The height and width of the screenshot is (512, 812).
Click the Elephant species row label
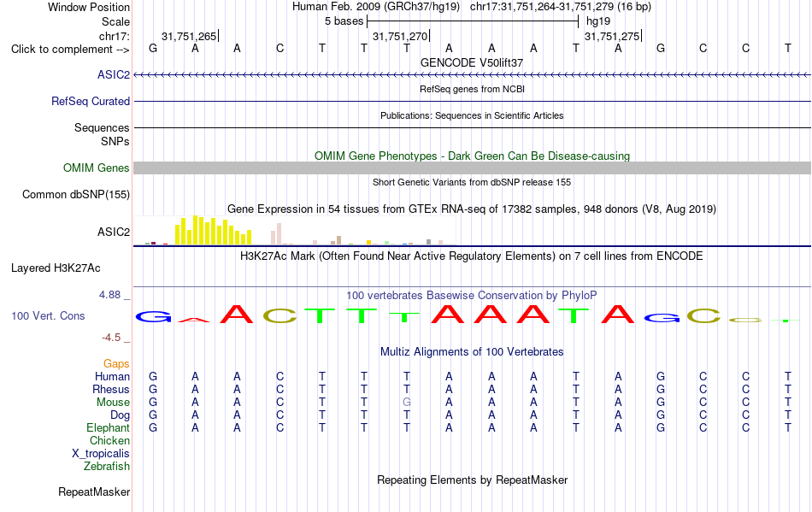tap(109, 428)
